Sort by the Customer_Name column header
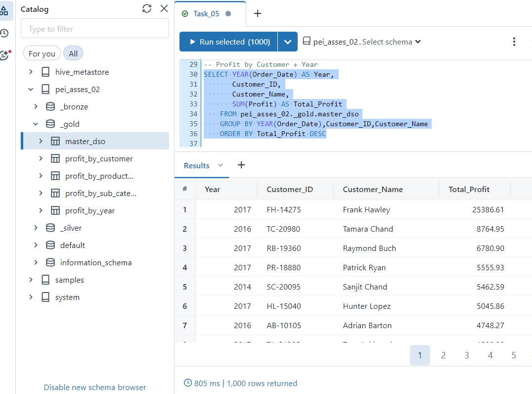532x394 pixels. (373, 189)
